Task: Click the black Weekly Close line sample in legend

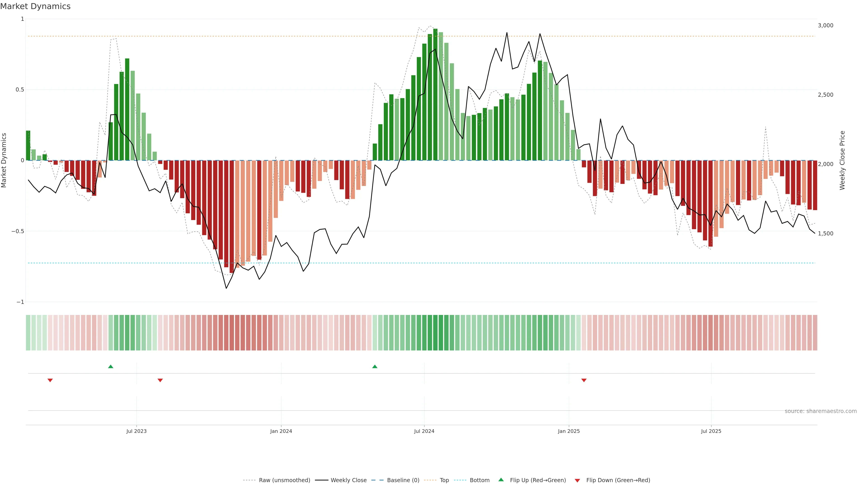Action: [x=321, y=480]
